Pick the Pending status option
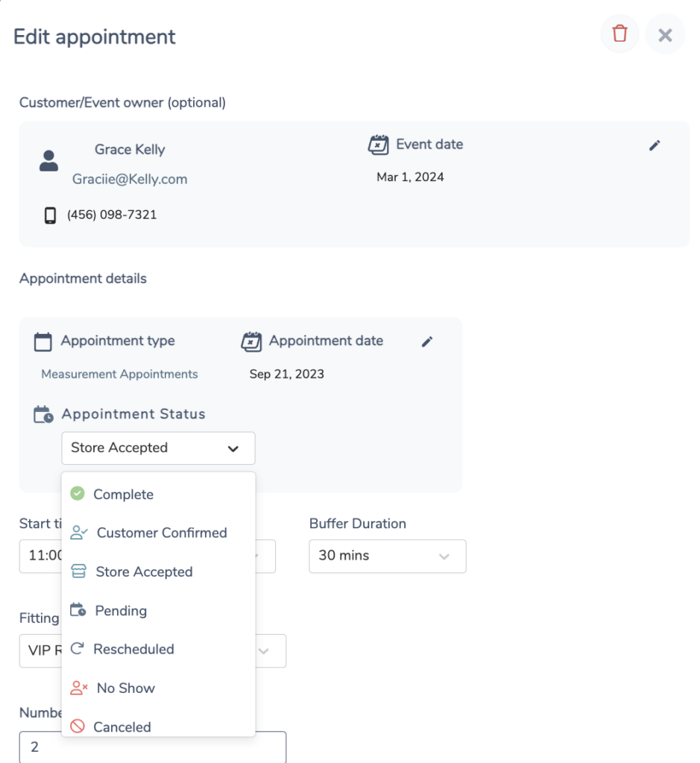Image resolution: width=700 pixels, height=763 pixels. point(121,611)
